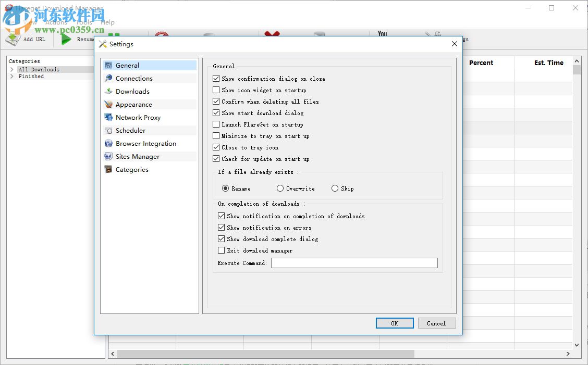
Task: Toggle Confirm when deleting all files
Action: [216, 101]
